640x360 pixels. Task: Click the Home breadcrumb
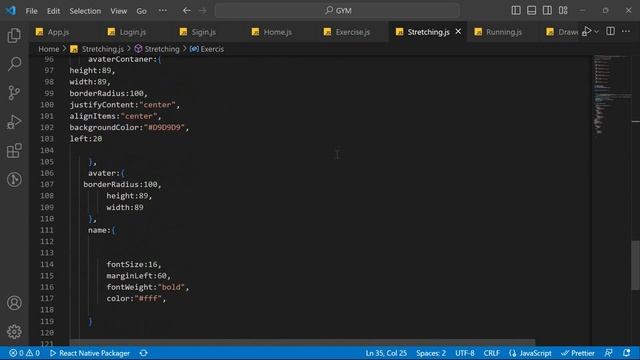(x=49, y=49)
